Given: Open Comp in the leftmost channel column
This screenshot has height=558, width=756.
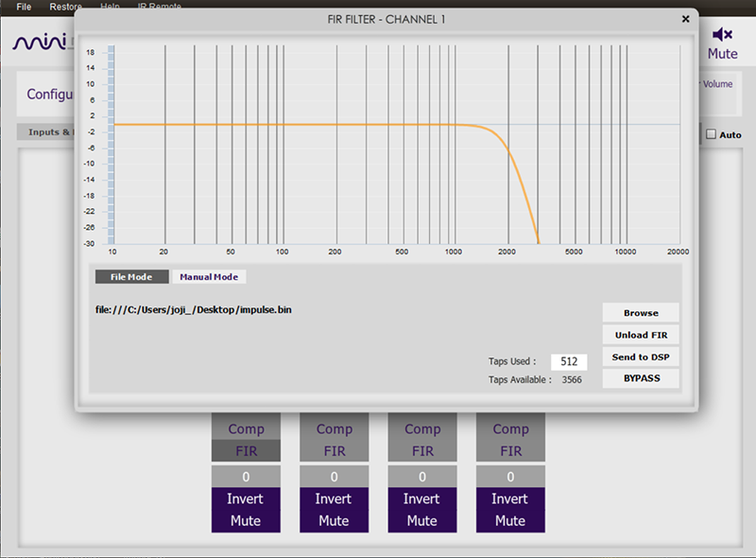Looking at the screenshot, I should pyautogui.click(x=246, y=428).
